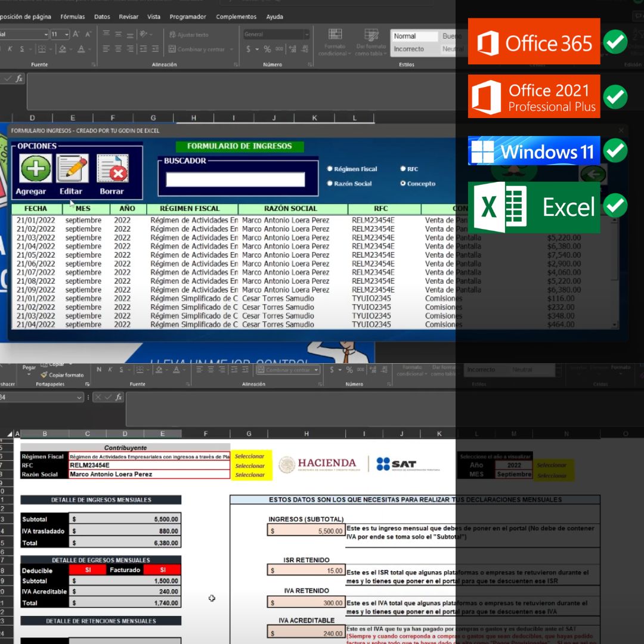Click the fill color bucket in the upper ribbon
The width and height of the screenshot is (644, 644).
pyautogui.click(x=63, y=49)
